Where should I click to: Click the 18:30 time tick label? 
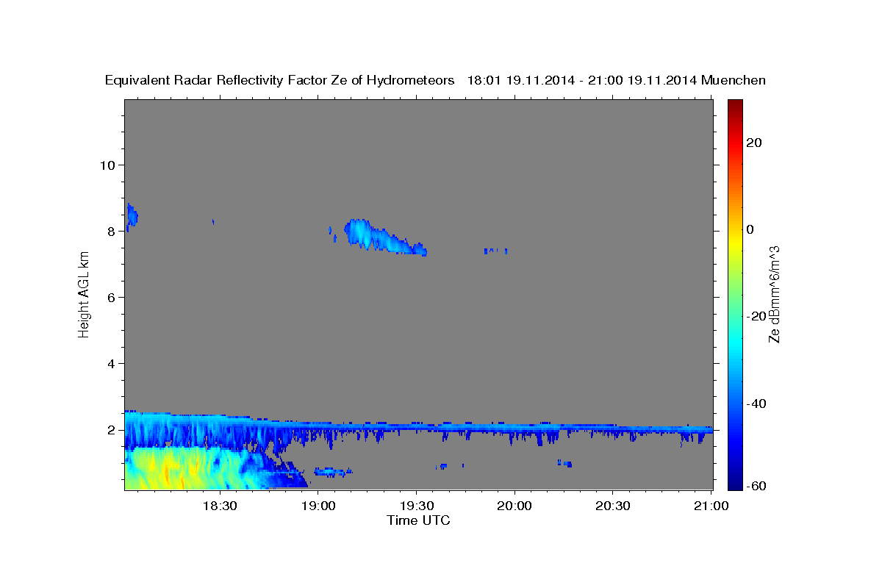(219, 506)
